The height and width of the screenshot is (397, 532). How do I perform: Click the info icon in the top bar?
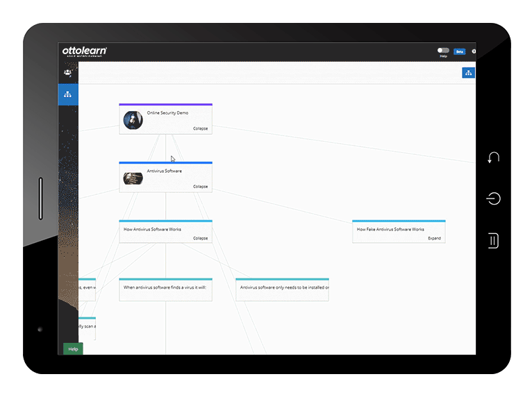coord(474,51)
